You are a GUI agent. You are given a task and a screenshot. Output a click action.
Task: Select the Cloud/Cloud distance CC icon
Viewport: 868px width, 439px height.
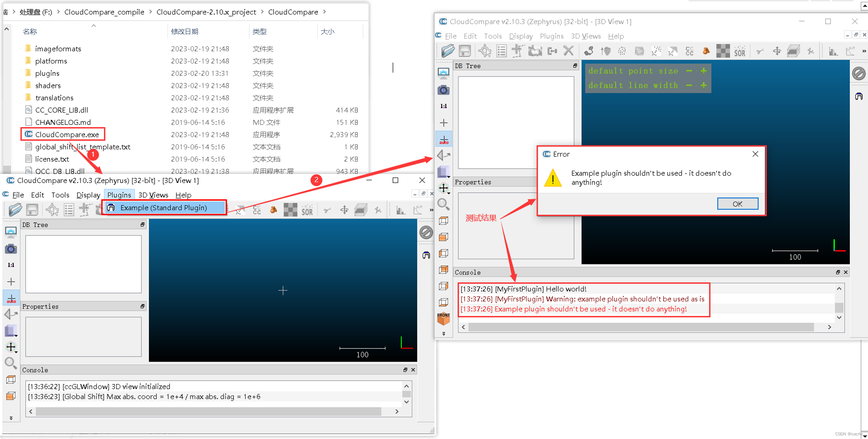point(689,51)
